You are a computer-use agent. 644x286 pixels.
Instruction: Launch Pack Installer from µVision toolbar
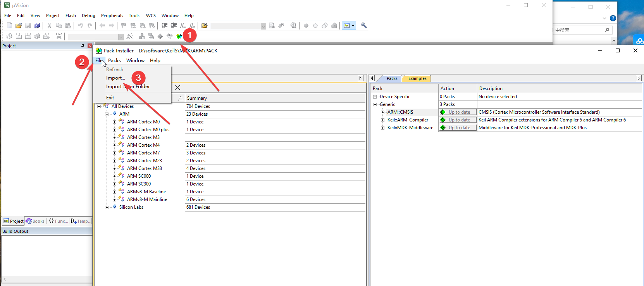(179, 36)
